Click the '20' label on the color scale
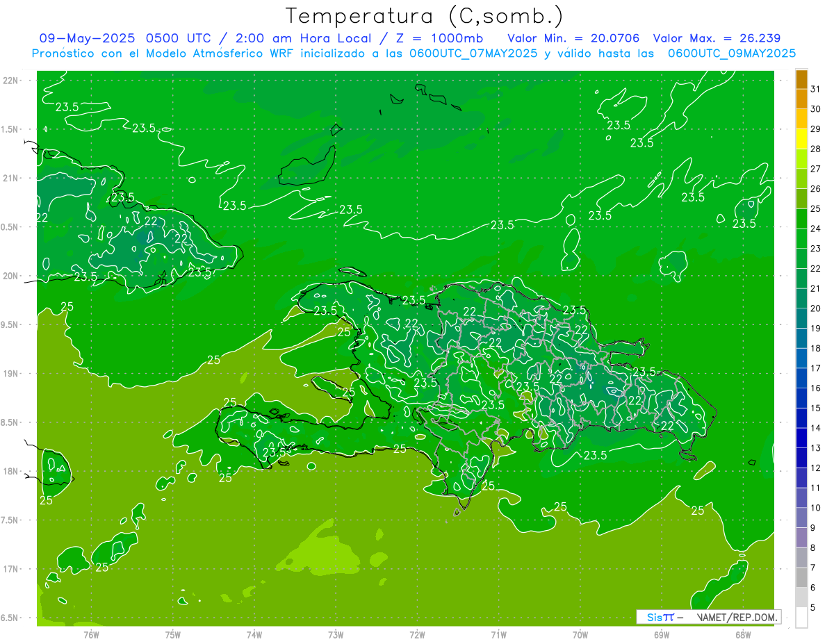834x644 pixels. tap(815, 308)
